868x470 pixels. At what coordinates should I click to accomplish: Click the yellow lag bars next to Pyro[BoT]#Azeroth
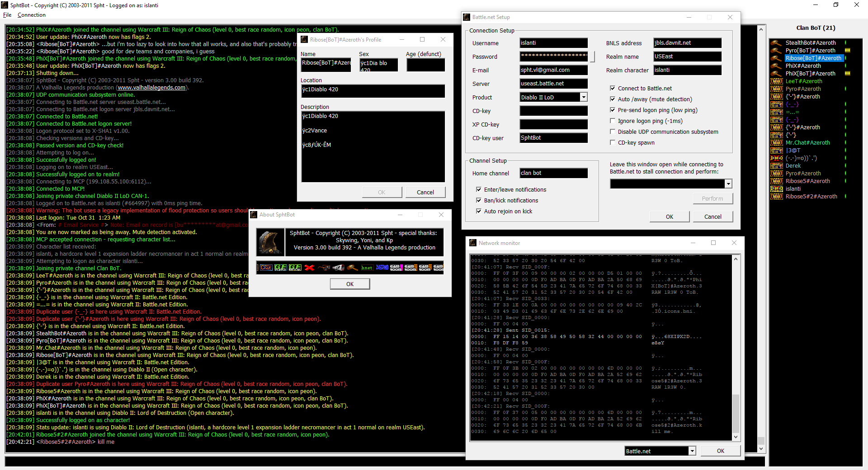point(848,51)
